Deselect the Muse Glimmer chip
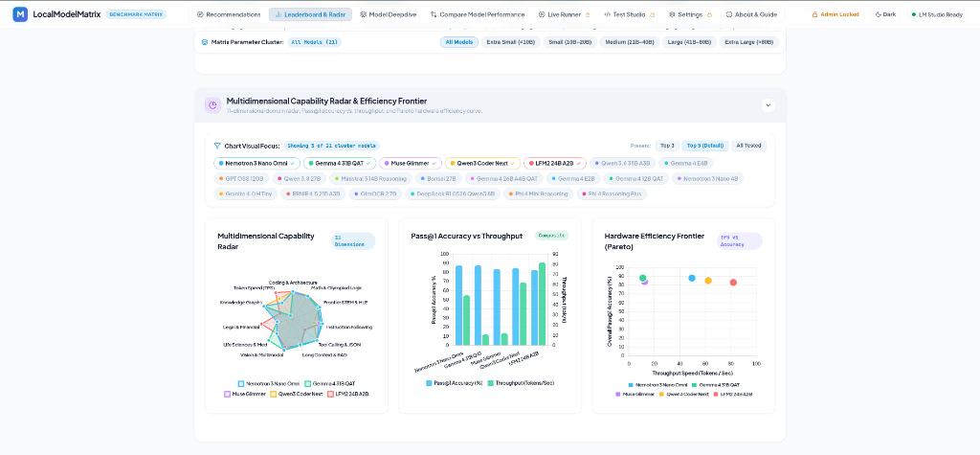 click(410, 164)
